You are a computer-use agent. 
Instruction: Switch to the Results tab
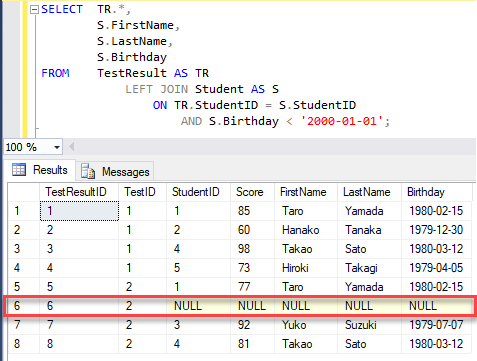[x=40, y=170]
